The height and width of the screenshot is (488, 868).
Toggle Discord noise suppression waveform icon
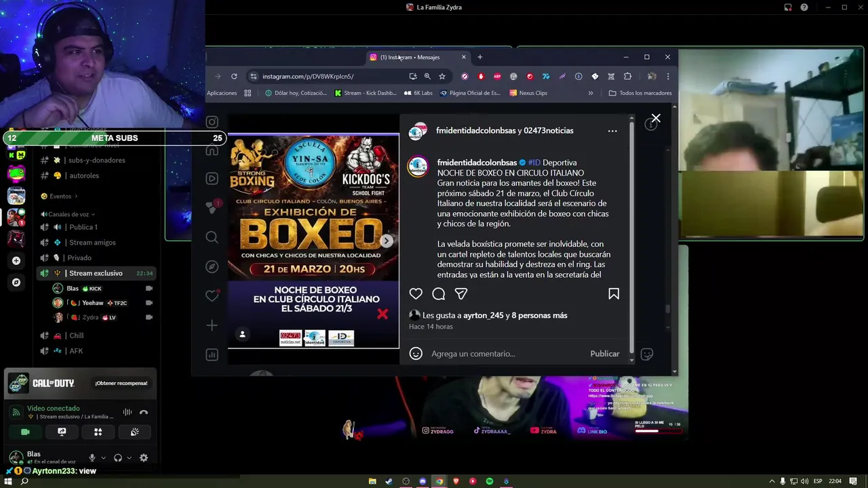tap(127, 412)
